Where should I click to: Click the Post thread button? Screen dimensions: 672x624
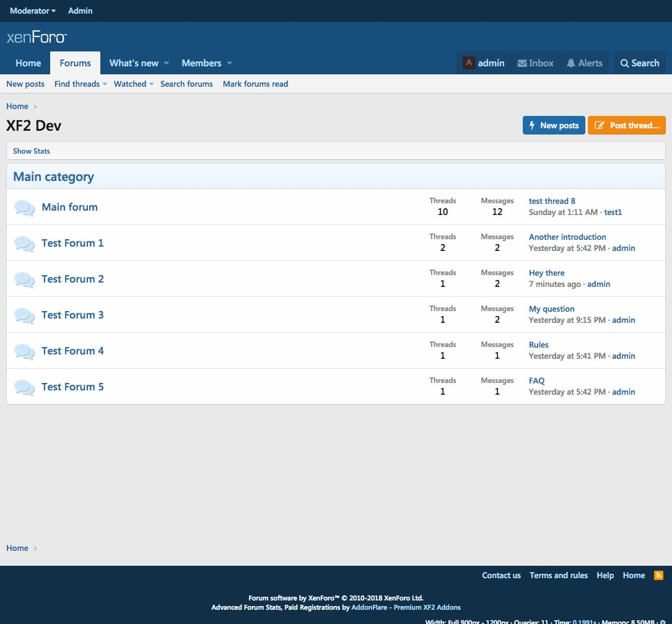(x=627, y=125)
